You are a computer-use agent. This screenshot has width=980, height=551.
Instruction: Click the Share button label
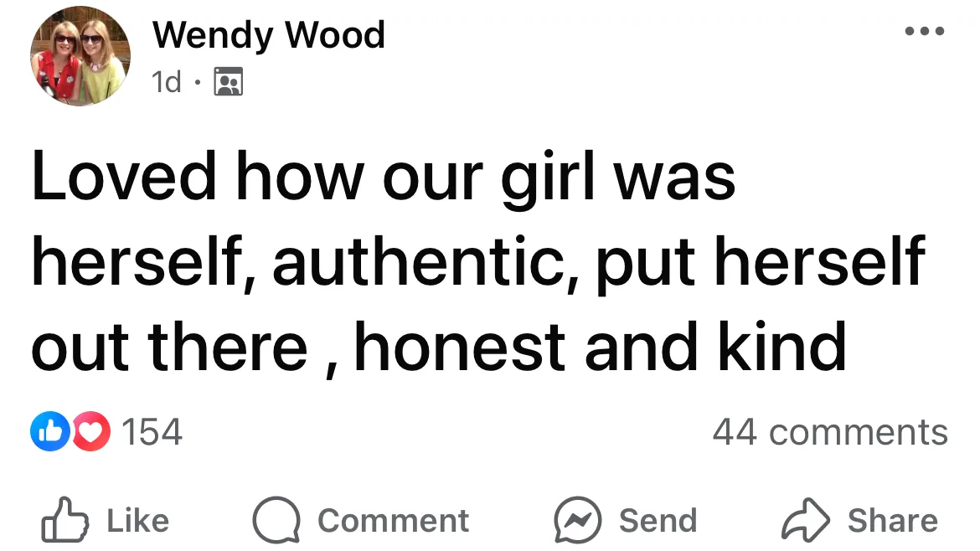893,520
